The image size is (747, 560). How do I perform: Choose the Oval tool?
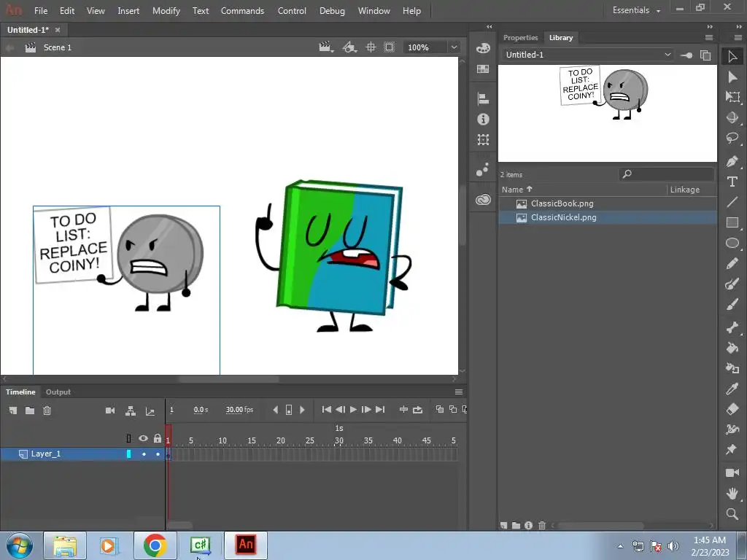click(732, 243)
